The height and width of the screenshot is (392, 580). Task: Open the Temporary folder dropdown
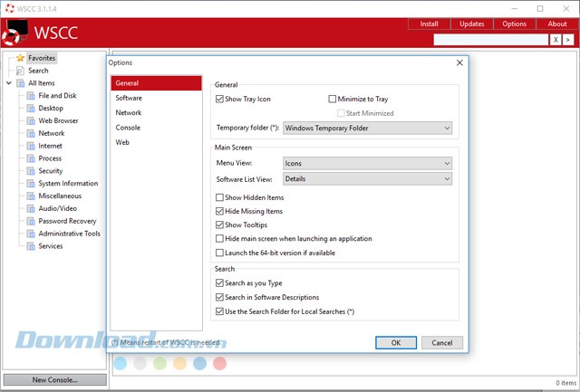[x=367, y=129]
